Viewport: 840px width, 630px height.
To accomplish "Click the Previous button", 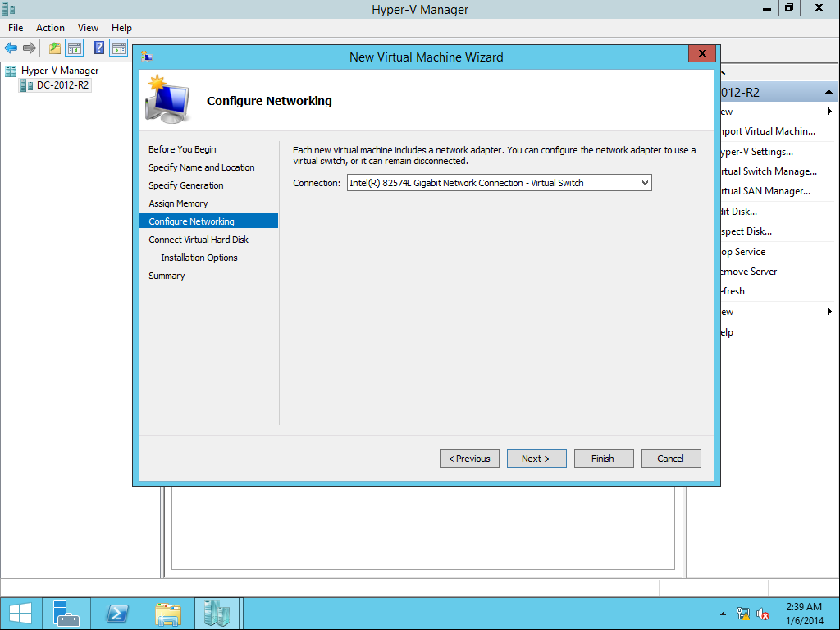I will coord(469,459).
